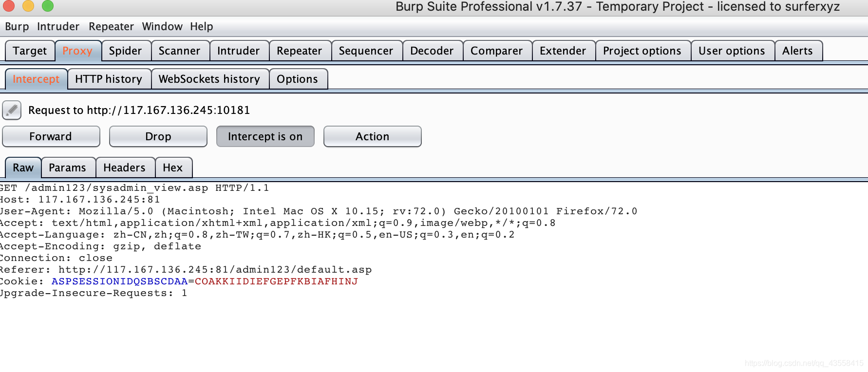Open the Help menu
The width and height of the screenshot is (868, 372).
[x=202, y=26]
